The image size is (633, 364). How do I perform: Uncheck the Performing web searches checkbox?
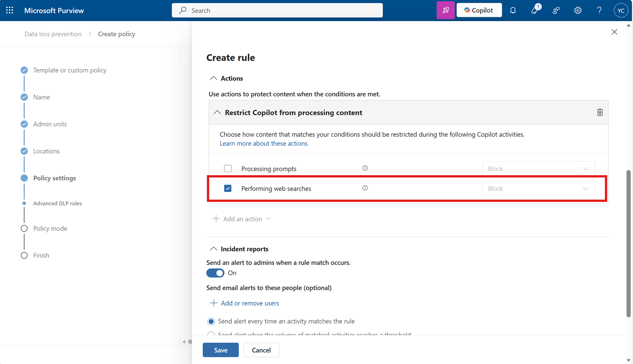(228, 188)
